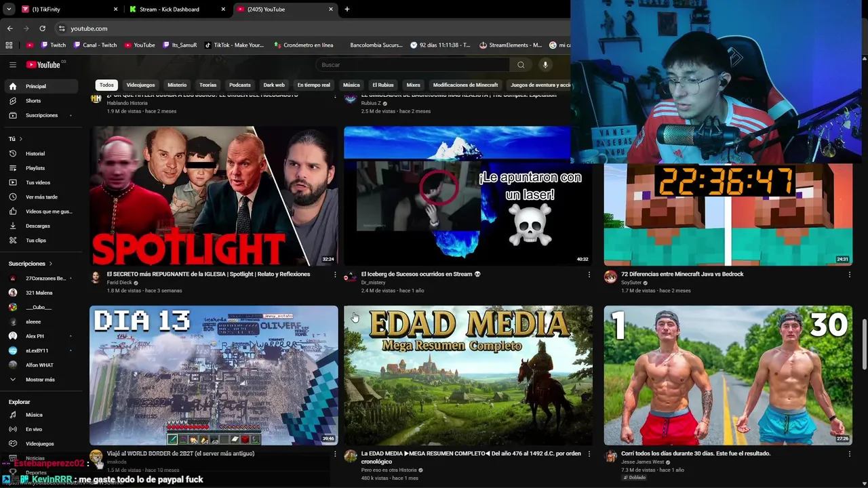Viewport: 868px width, 488px height.
Task: Open options for Spotlight video
Action: pos(334,274)
